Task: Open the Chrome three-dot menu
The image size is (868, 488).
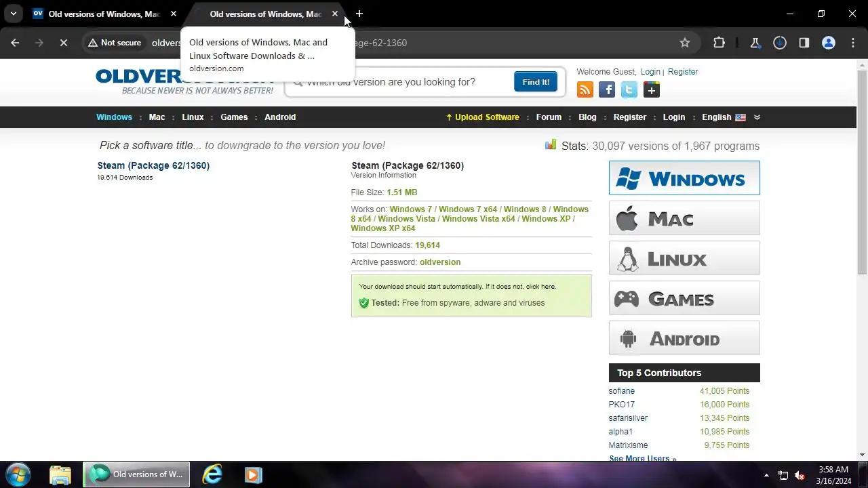Action: point(852,43)
